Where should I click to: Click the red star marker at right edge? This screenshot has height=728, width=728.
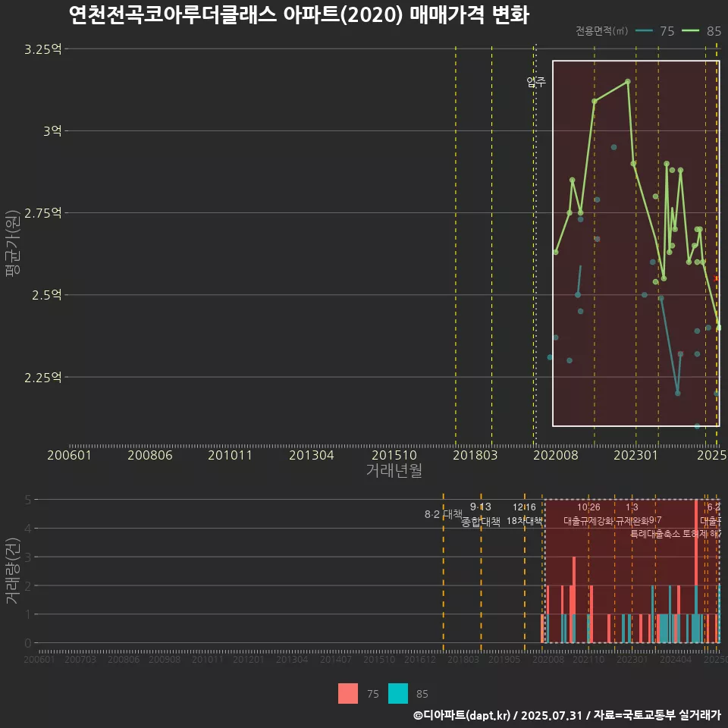point(715,278)
